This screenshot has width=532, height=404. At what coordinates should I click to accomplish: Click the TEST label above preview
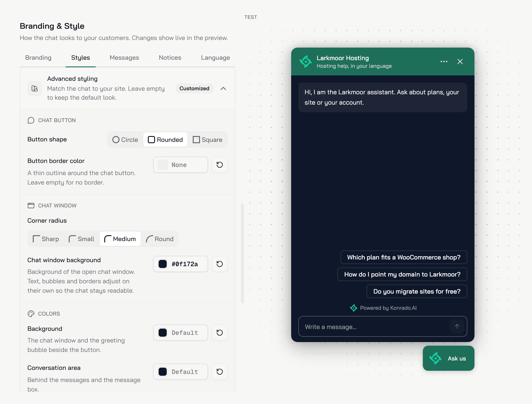[250, 17]
